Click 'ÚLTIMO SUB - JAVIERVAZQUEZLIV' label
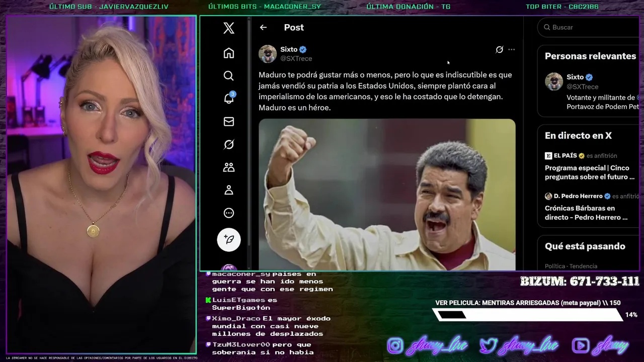This screenshot has width=644, height=362. point(109,7)
